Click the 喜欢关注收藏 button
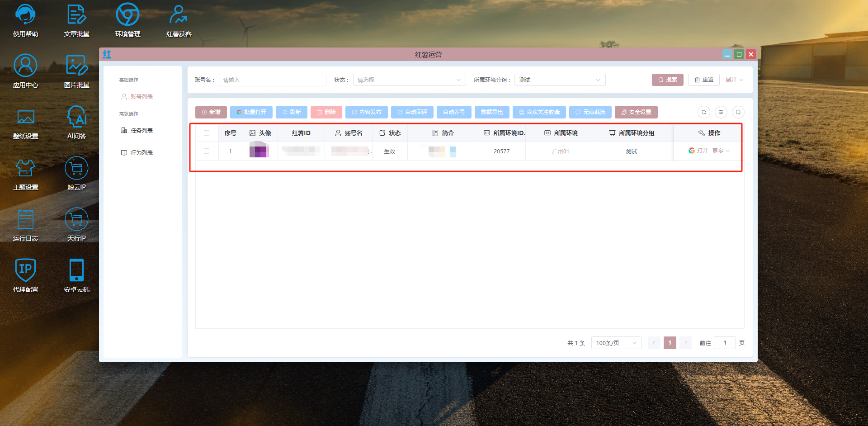 pyautogui.click(x=539, y=112)
